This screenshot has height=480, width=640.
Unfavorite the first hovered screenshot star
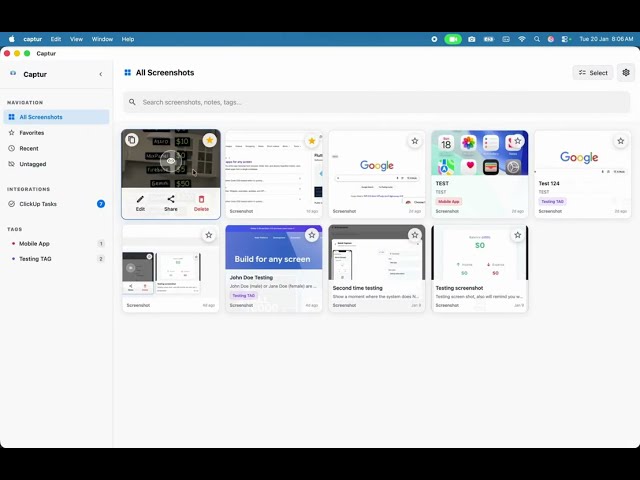pyautogui.click(x=209, y=140)
